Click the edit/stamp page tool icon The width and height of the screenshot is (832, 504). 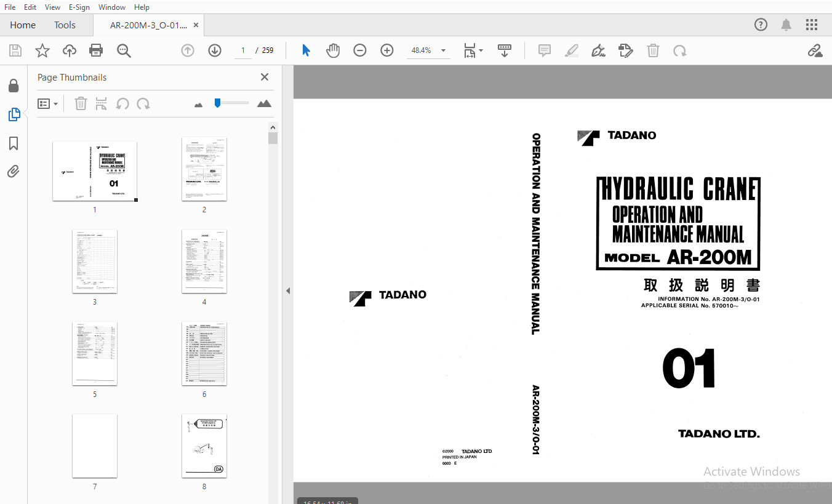pyautogui.click(x=626, y=50)
